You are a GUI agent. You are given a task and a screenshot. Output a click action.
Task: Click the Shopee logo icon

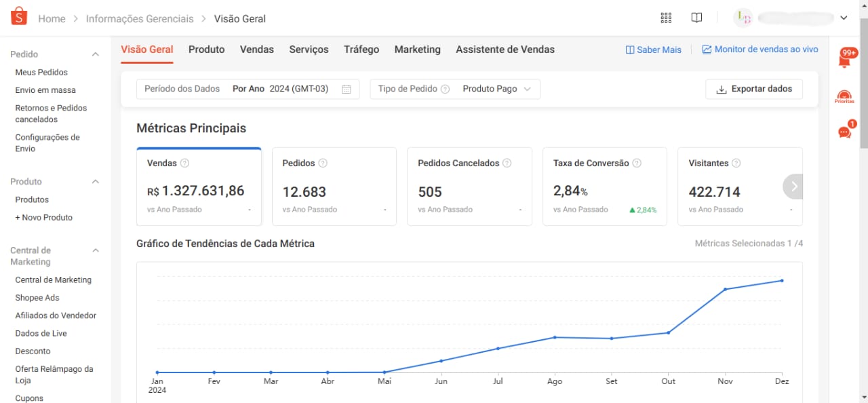[19, 17]
